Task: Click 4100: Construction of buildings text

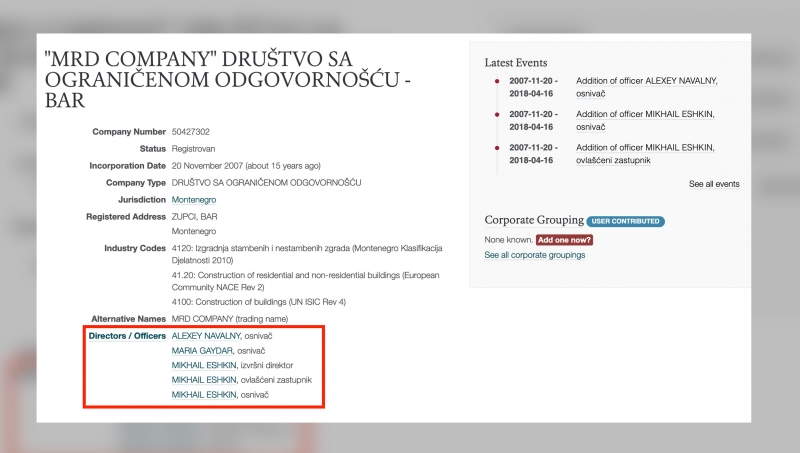Action: (259, 302)
